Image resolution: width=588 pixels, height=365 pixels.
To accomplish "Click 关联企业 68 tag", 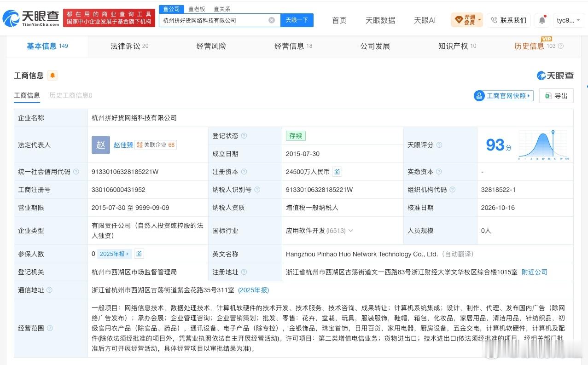I will [x=156, y=145].
